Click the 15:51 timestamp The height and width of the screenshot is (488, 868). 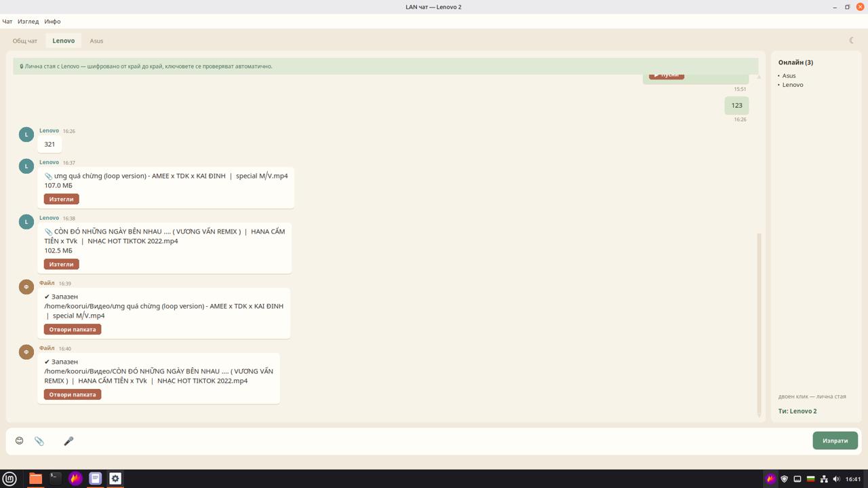click(x=740, y=89)
